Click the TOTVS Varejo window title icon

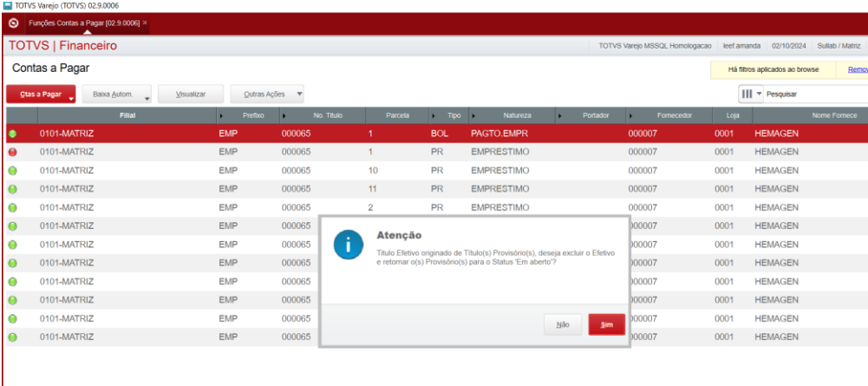coord(8,5)
